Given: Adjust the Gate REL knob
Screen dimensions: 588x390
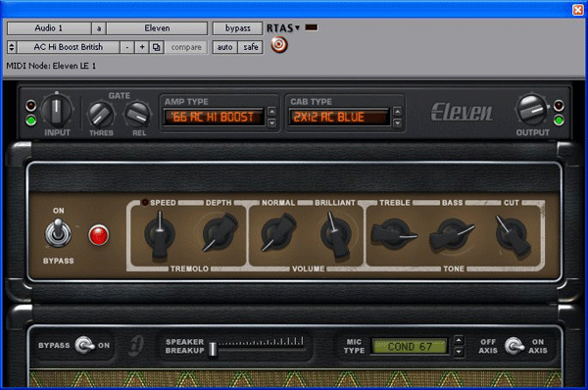Looking at the screenshot, I should (x=137, y=115).
